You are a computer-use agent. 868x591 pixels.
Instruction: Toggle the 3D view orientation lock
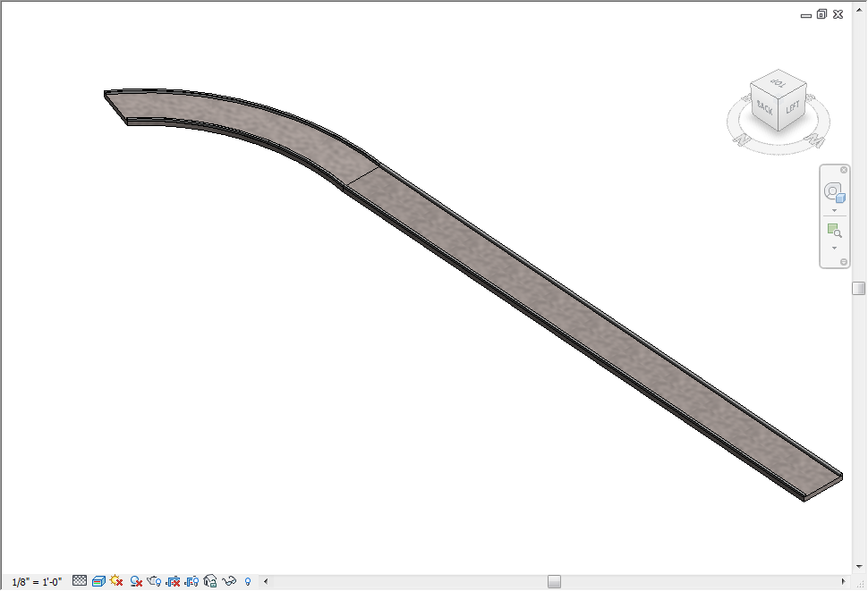[209, 579]
